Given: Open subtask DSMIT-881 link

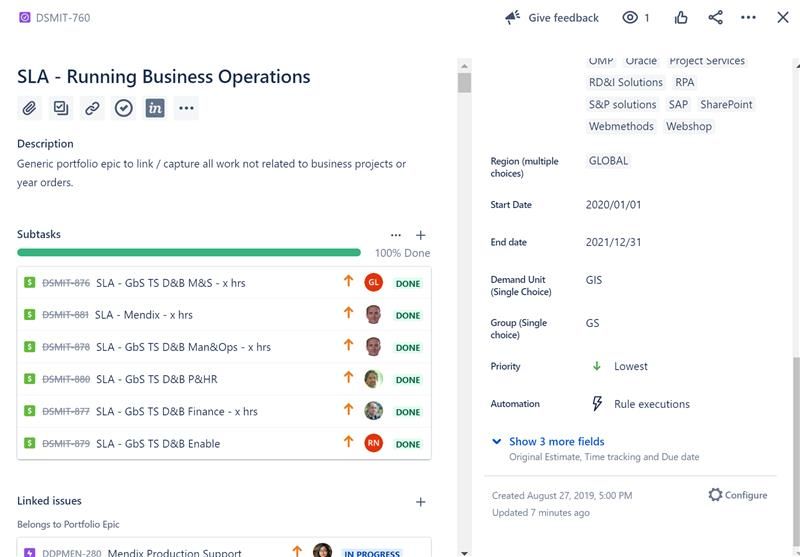Looking at the screenshot, I should click(65, 315).
